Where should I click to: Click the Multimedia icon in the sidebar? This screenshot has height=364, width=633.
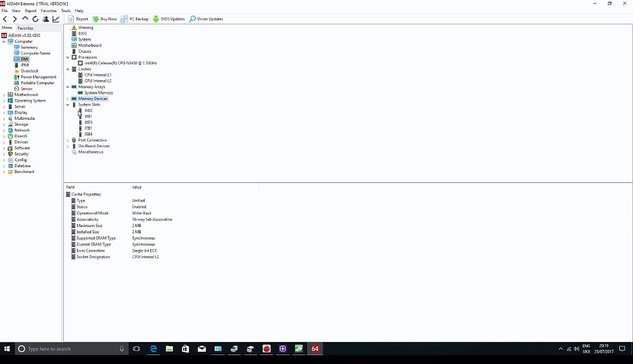[x=11, y=119]
